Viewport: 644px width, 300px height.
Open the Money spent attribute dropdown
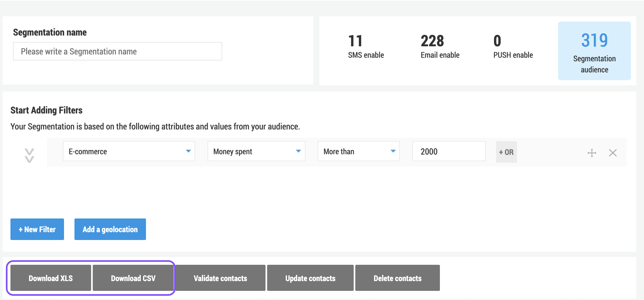256,151
